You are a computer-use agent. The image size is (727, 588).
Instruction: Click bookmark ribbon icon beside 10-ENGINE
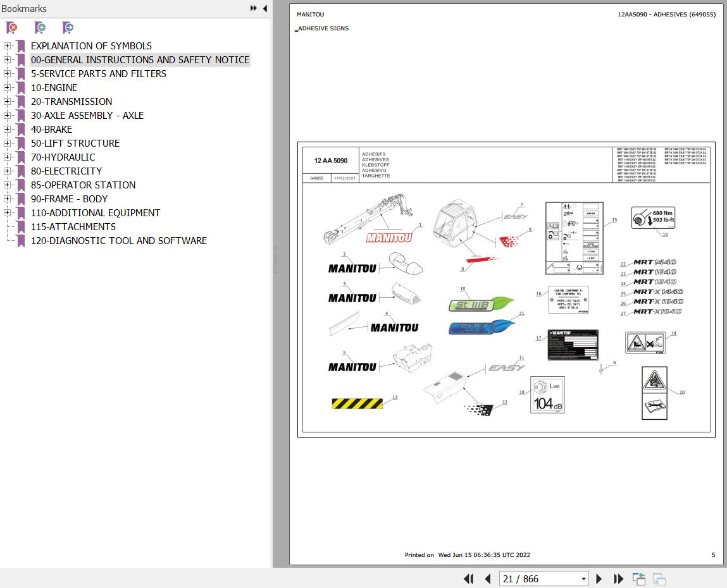20,88
